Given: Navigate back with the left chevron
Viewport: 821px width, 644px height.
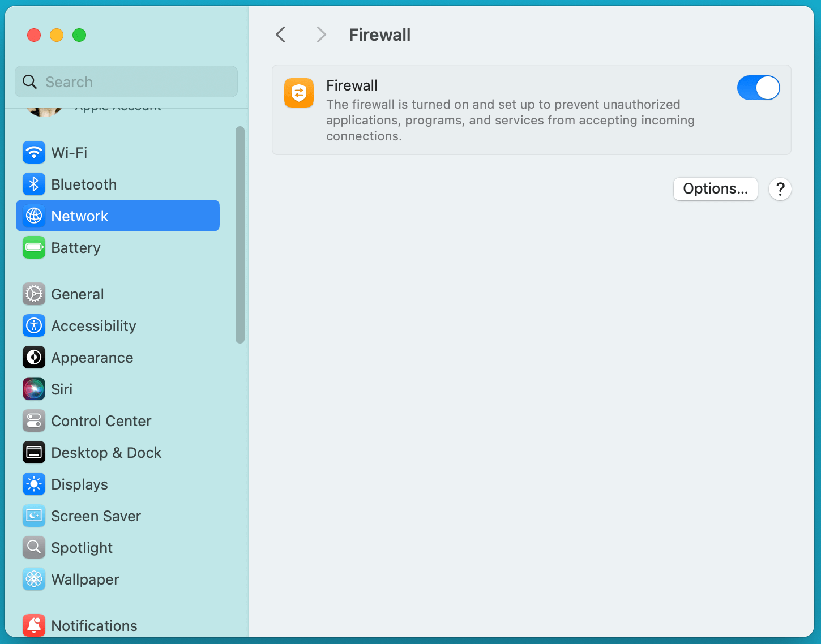Looking at the screenshot, I should [280, 35].
